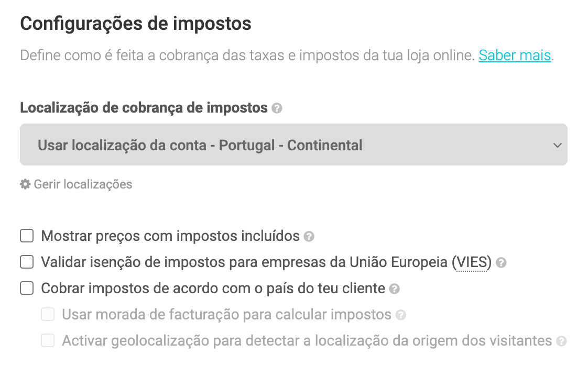Click help icon beside Usar morada de facturação
The height and width of the screenshot is (377, 588).
point(401,315)
